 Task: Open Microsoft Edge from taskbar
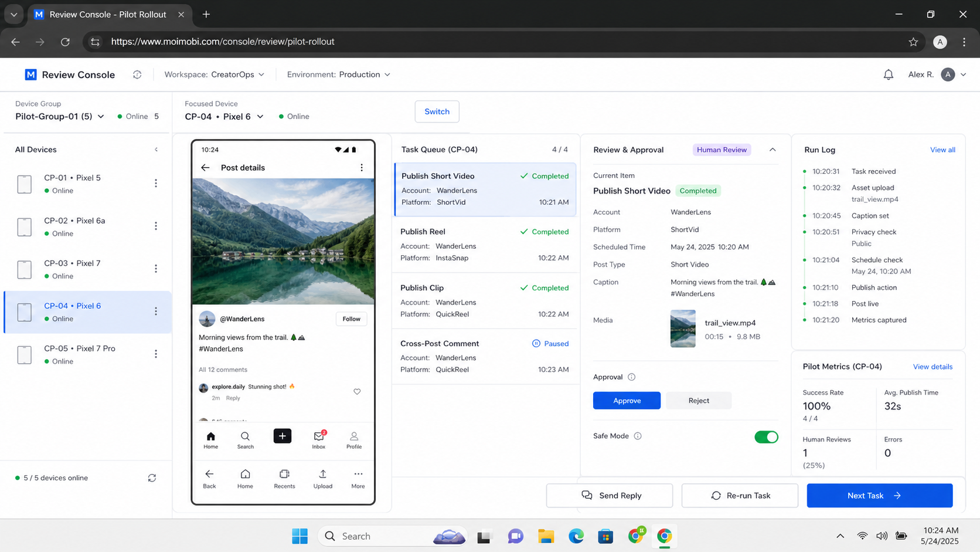coord(576,536)
